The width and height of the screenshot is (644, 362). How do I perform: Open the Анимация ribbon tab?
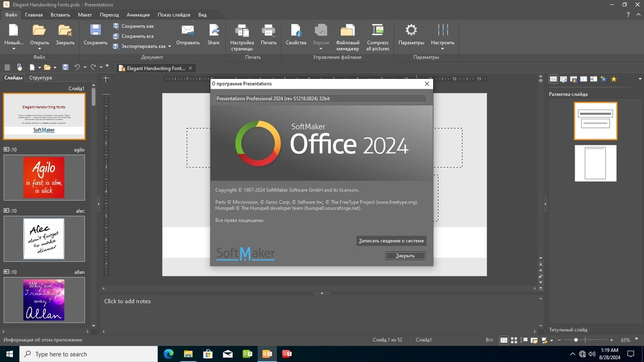(x=138, y=15)
